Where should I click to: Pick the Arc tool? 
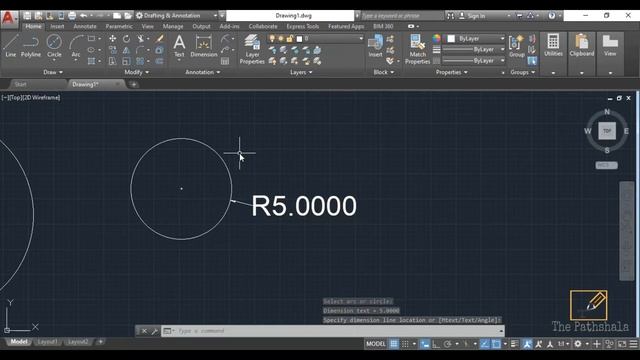(76, 46)
